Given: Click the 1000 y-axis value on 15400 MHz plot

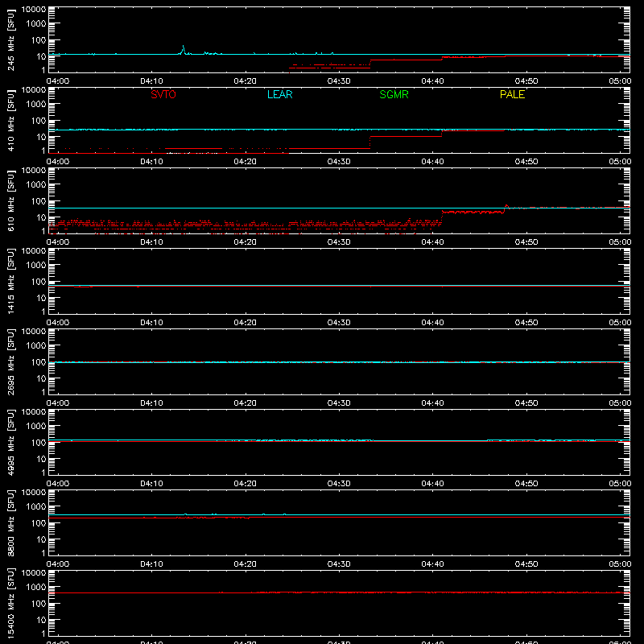Looking at the screenshot, I should [x=36, y=587].
